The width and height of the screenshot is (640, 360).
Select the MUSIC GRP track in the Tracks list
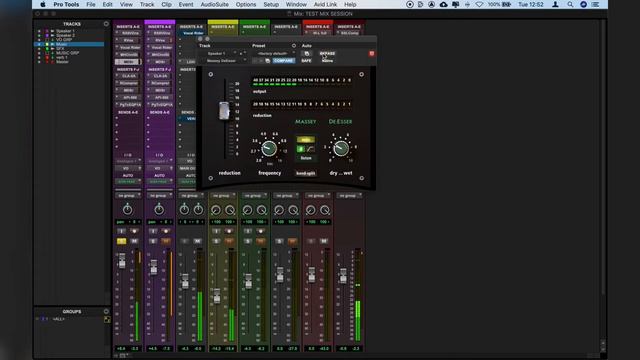tap(68, 53)
